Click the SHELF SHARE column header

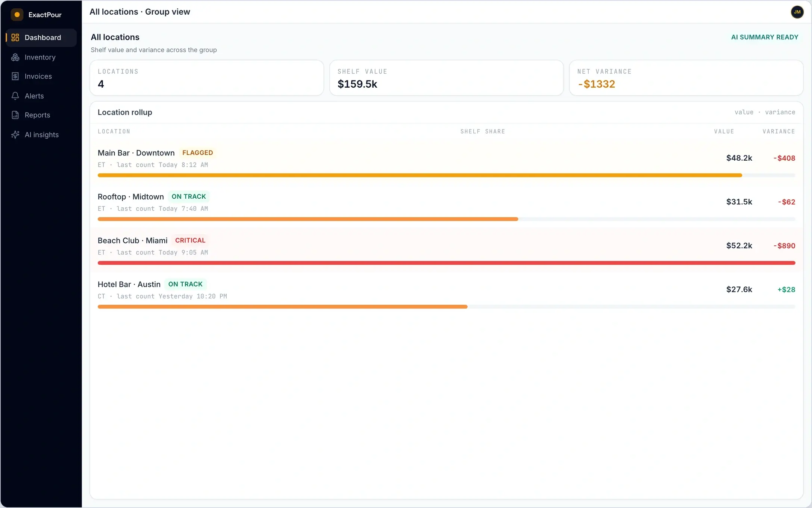coord(483,131)
